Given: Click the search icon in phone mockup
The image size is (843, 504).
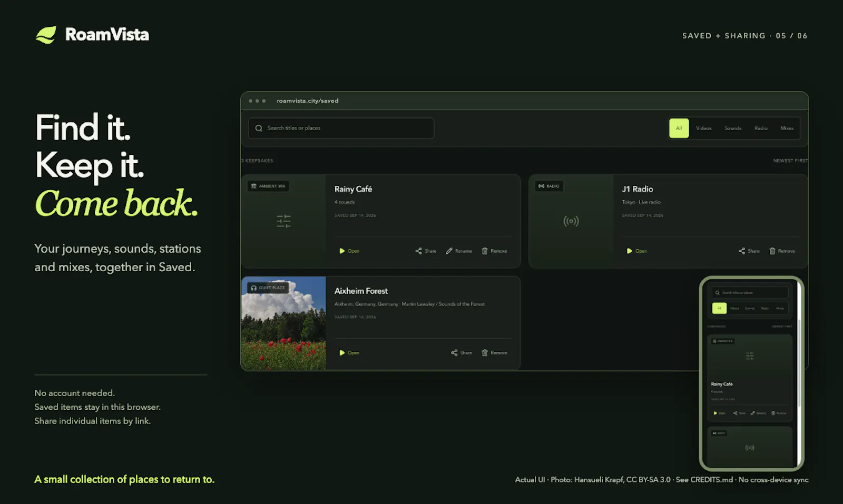Looking at the screenshot, I should pos(718,293).
